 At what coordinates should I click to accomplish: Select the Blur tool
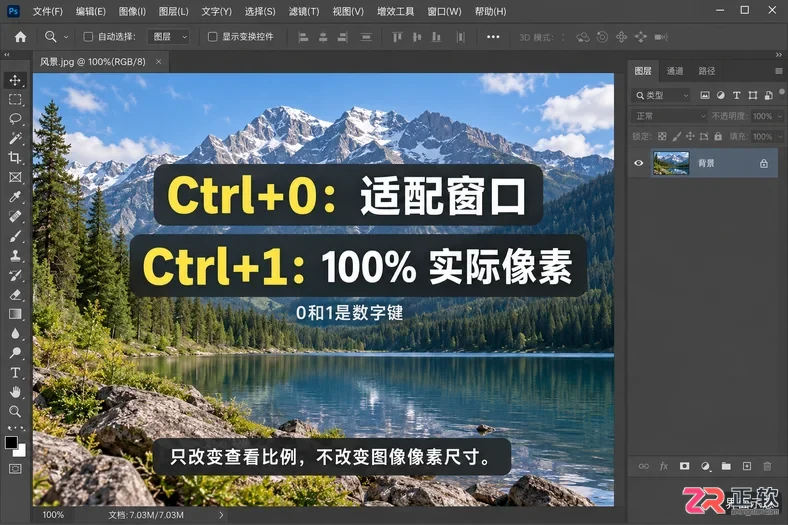(15, 334)
